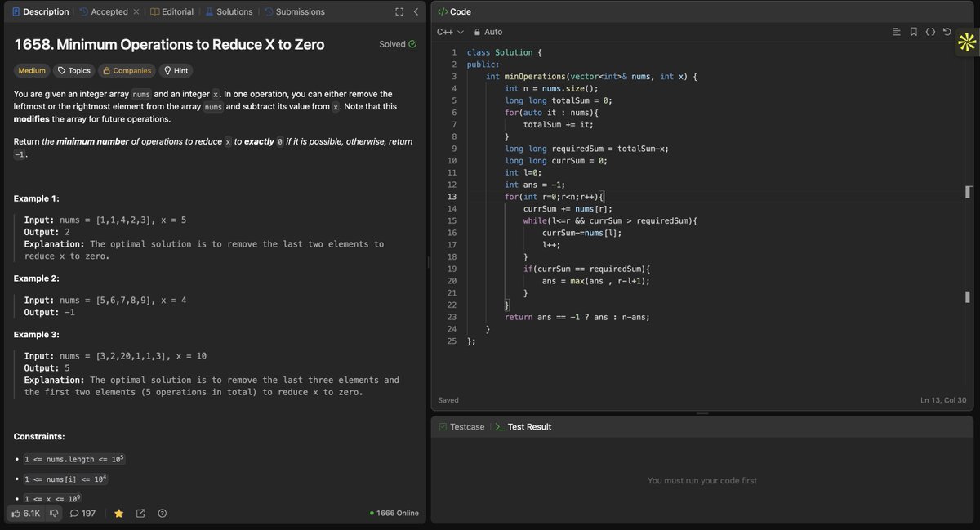Switch to the Solutions tab

point(229,11)
